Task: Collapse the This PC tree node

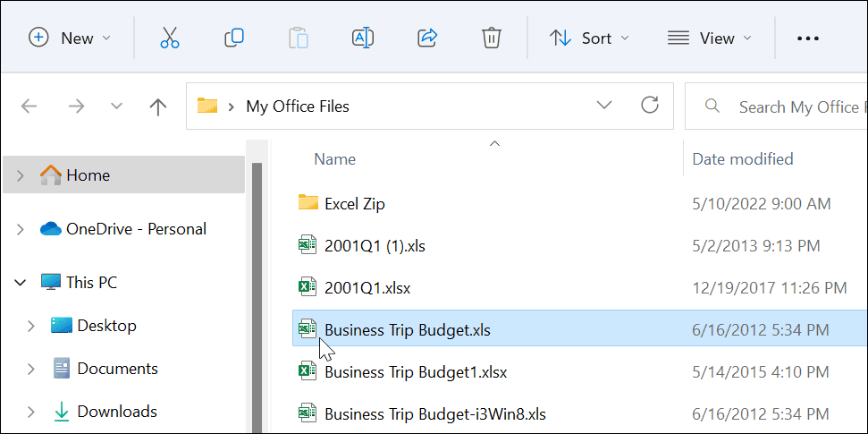Action: 21,283
